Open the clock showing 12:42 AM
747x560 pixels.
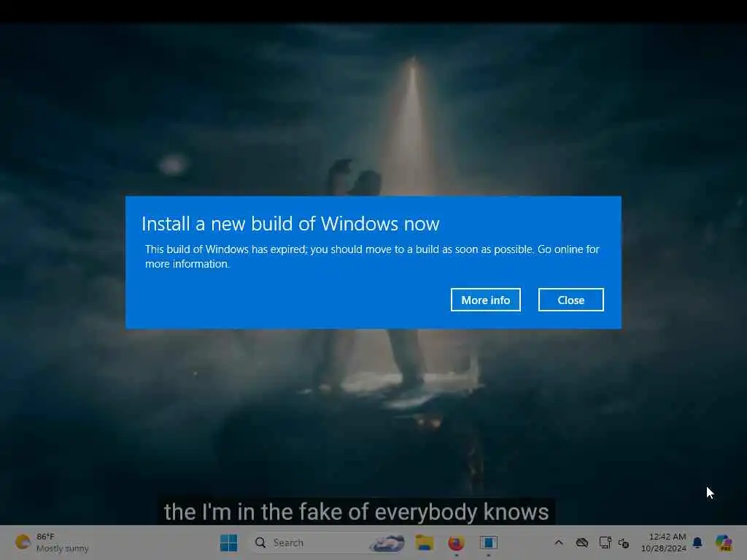[x=664, y=542]
